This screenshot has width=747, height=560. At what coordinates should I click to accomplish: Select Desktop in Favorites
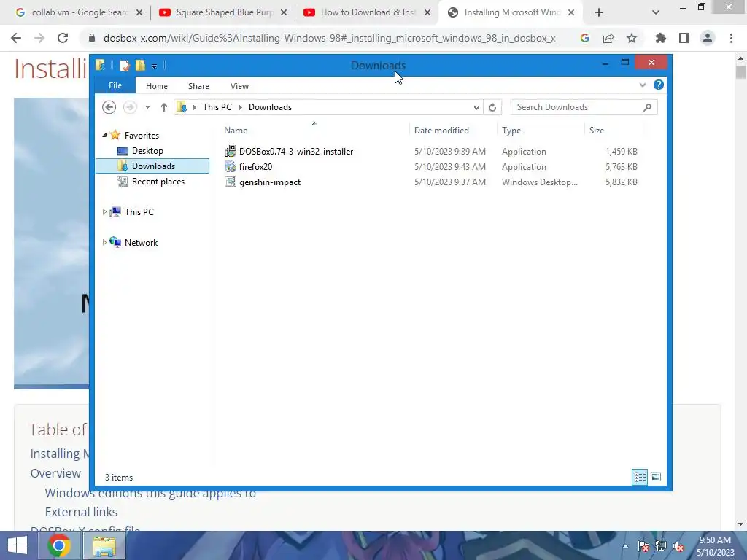pyautogui.click(x=147, y=151)
